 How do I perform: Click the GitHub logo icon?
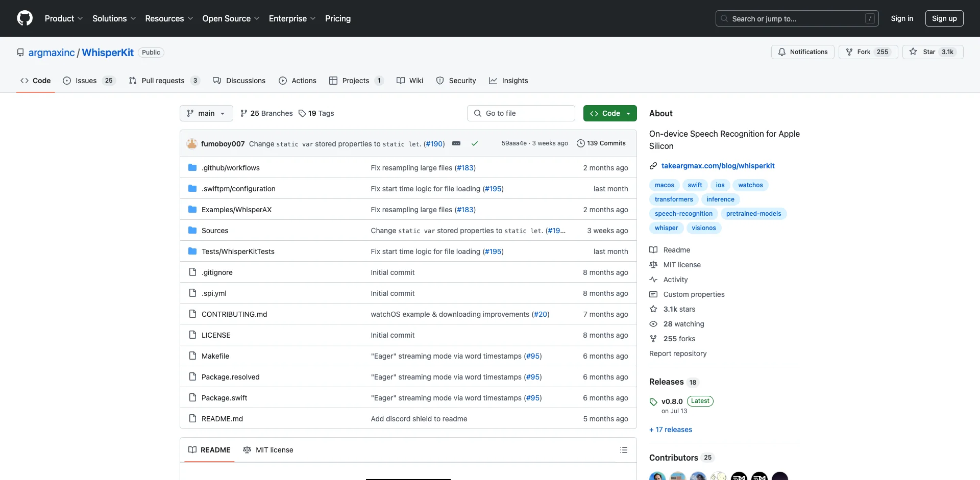tap(24, 18)
